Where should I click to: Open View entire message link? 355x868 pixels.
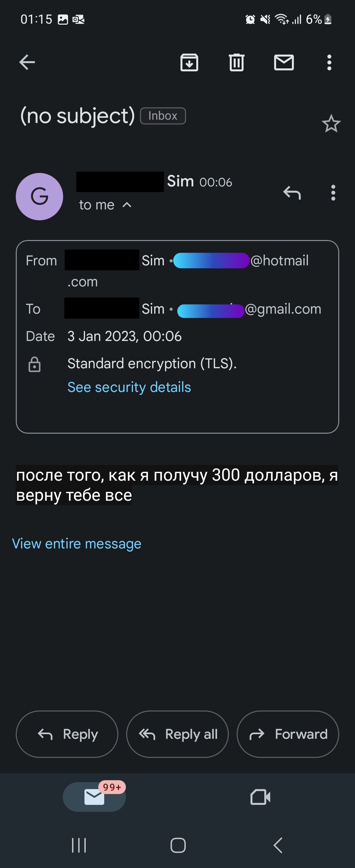(77, 543)
